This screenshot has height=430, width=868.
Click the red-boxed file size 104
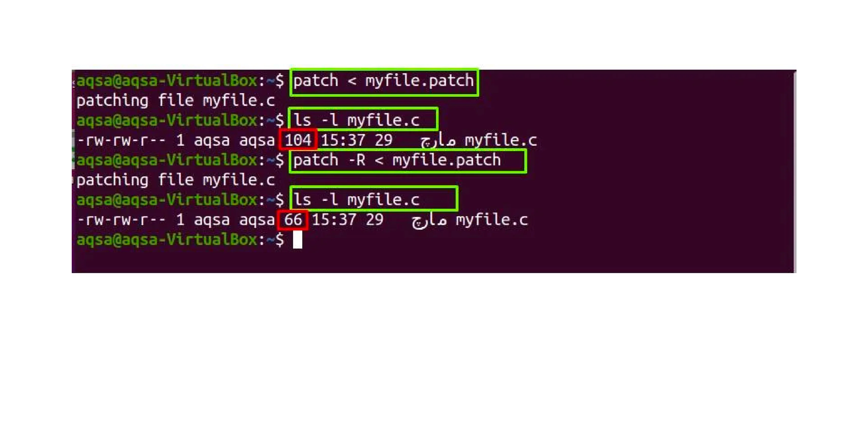[298, 139]
